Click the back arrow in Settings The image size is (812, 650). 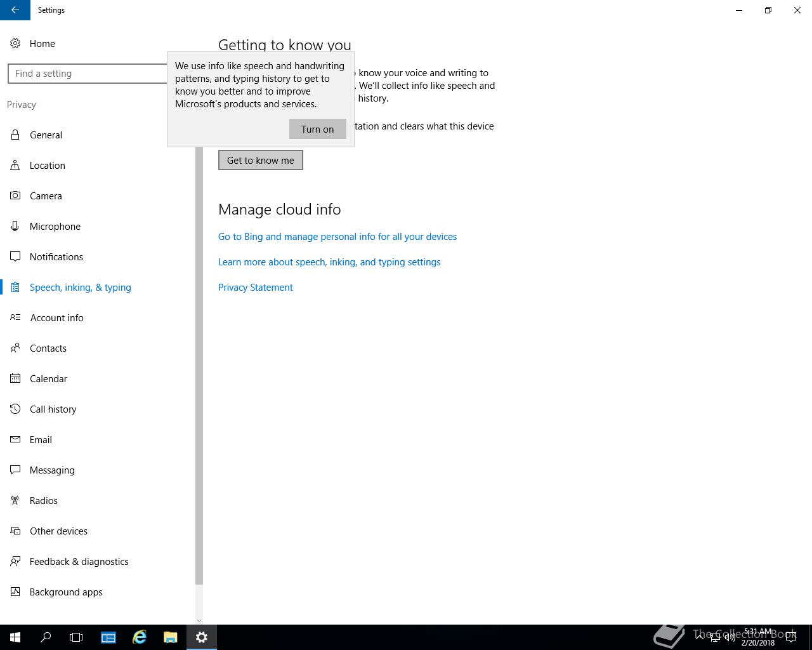(x=15, y=10)
